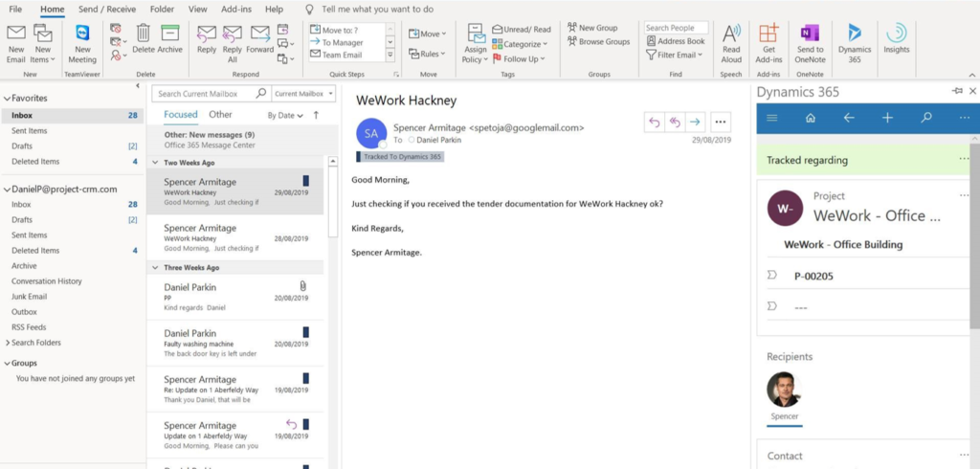Open Insights add-in
Screen dimensions: 980x469
tap(896, 39)
